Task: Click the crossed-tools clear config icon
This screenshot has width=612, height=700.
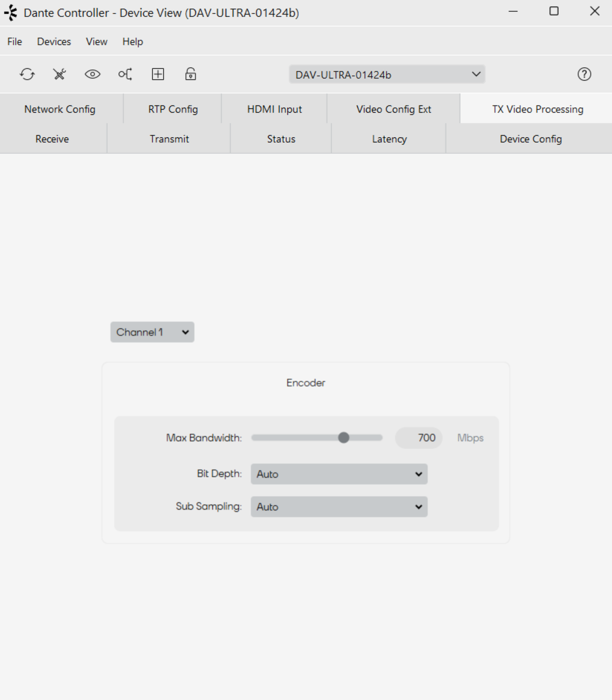Action: (59, 74)
